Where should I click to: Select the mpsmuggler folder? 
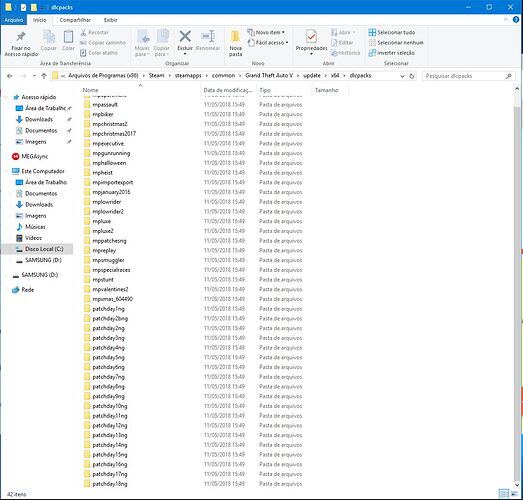pos(108,260)
